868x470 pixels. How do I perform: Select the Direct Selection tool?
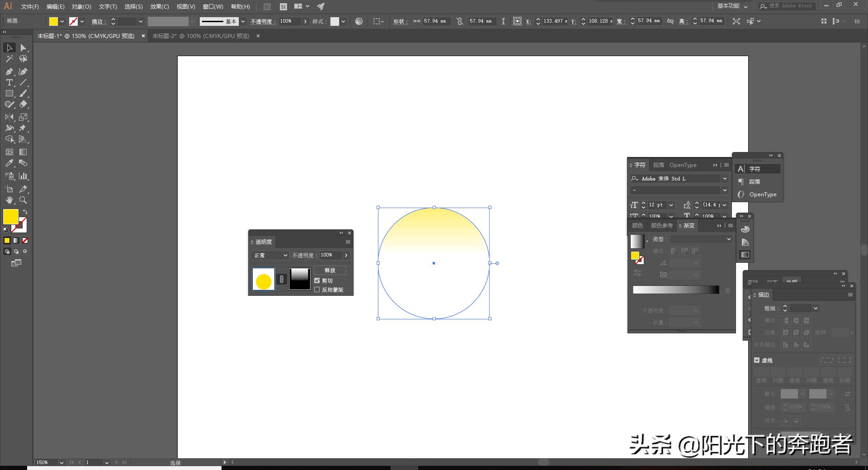[23, 48]
